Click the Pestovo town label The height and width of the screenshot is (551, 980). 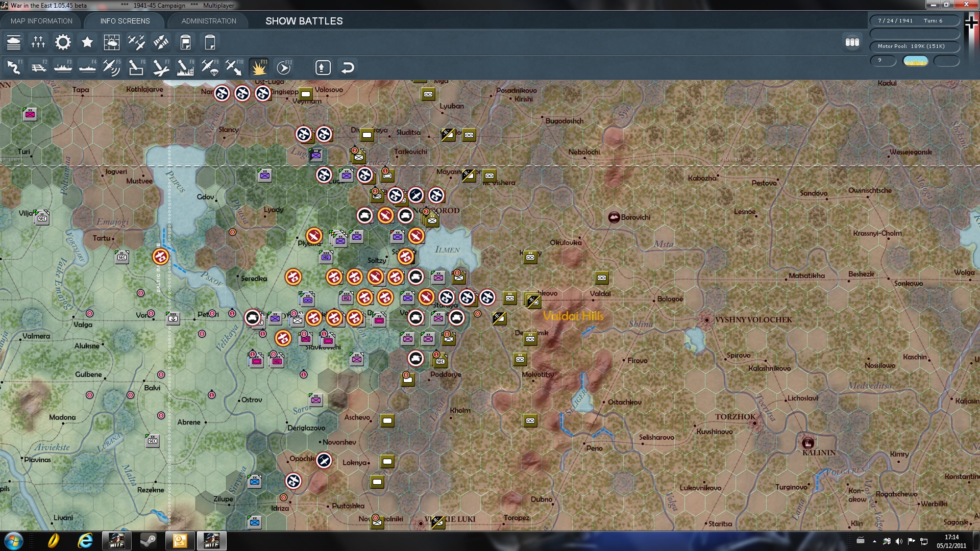click(x=764, y=183)
